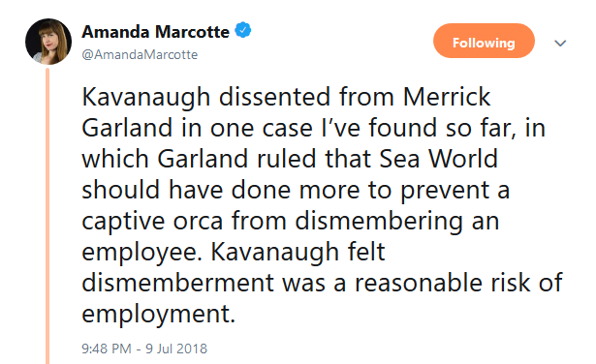Click the vertical orange thread connector line
The image size is (596, 364).
coord(47,216)
